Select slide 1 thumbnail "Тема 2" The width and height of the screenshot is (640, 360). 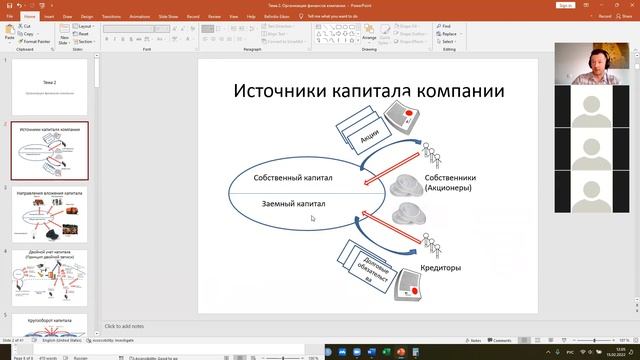click(49, 87)
